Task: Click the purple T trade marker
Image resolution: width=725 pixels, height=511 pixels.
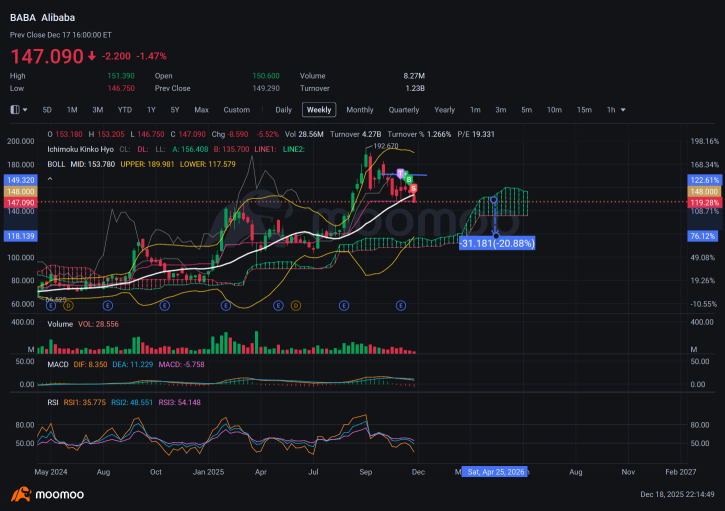Action: point(400,173)
